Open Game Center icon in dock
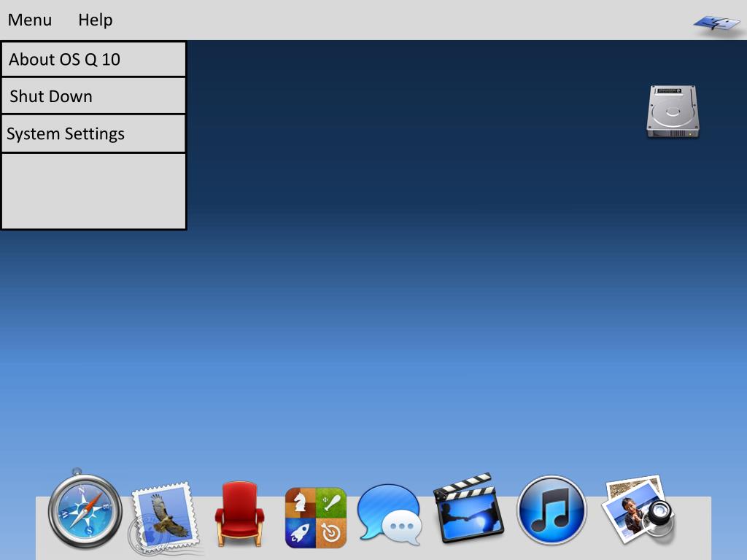Screen dimensions: 747x560 coord(315,518)
